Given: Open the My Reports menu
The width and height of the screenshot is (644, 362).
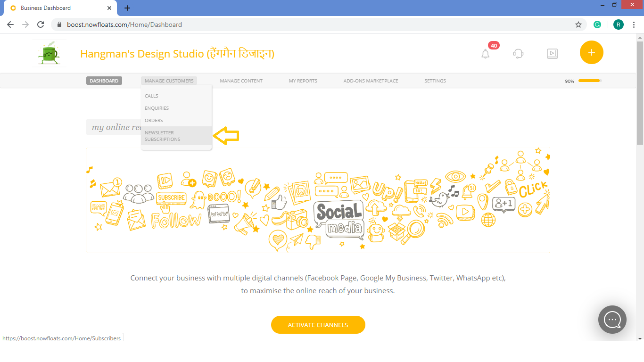Looking at the screenshot, I should pos(303,81).
